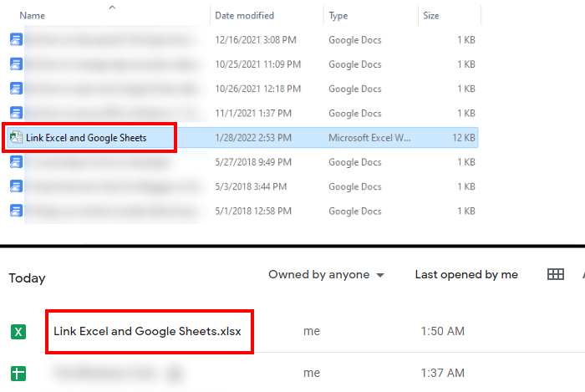Viewport: 585px width, 392px height.
Task: Open the Owned by anyone dropdown
Action: tap(326, 275)
